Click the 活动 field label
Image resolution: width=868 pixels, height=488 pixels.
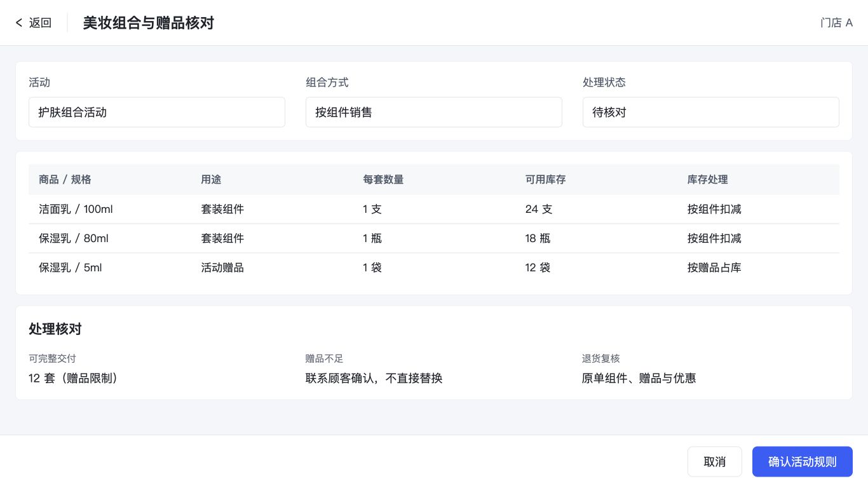coord(39,83)
